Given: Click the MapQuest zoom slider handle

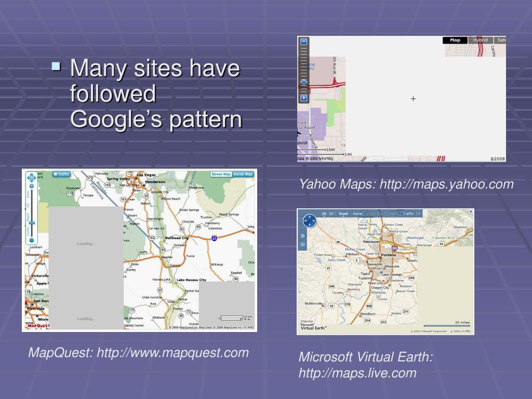Looking at the screenshot, I should pyautogui.click(x=32, y=223).
